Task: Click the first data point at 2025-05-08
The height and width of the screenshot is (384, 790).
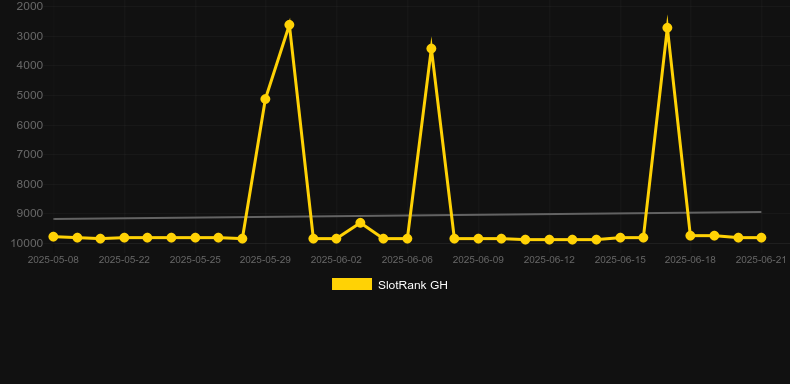Action: click(x=53, y=236)
